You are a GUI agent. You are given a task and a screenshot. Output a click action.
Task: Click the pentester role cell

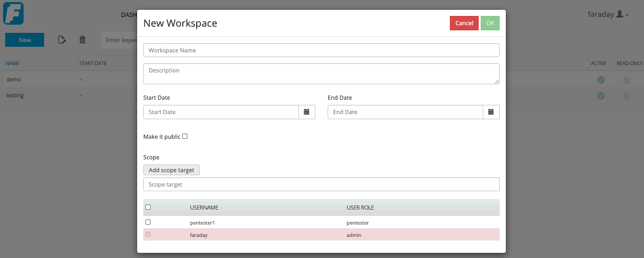coord(358,223)
